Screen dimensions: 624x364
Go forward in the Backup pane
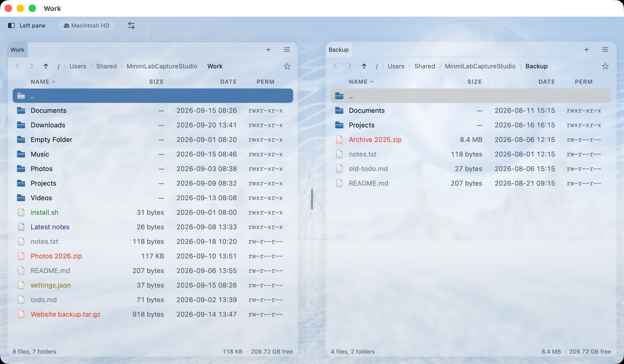350,66
